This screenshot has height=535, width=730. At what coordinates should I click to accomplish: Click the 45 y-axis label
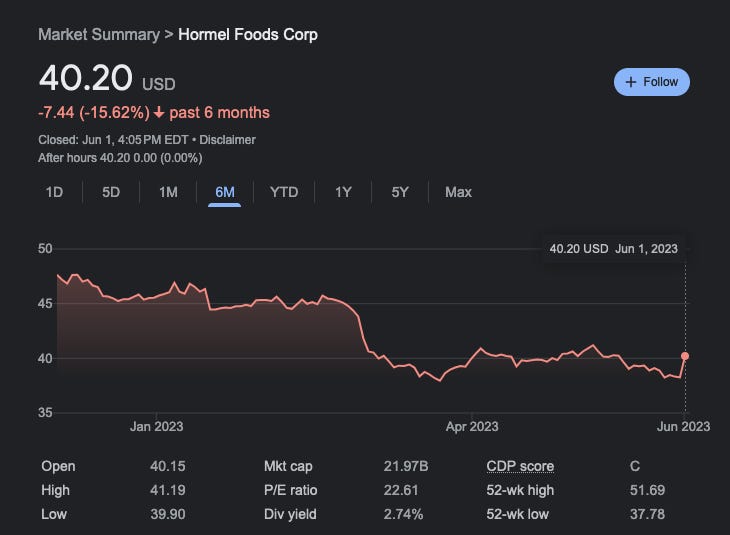[45, 304]
